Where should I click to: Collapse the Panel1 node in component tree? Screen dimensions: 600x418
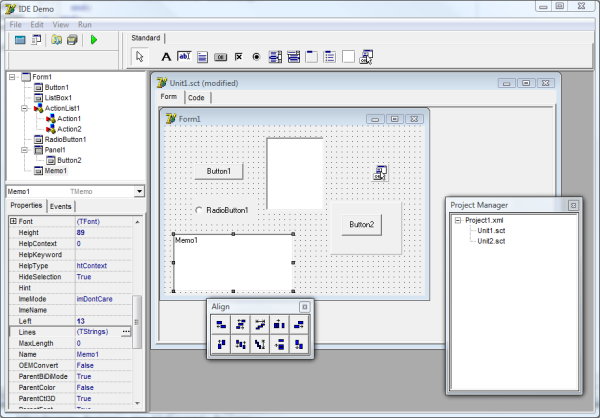tap(22, 149)
